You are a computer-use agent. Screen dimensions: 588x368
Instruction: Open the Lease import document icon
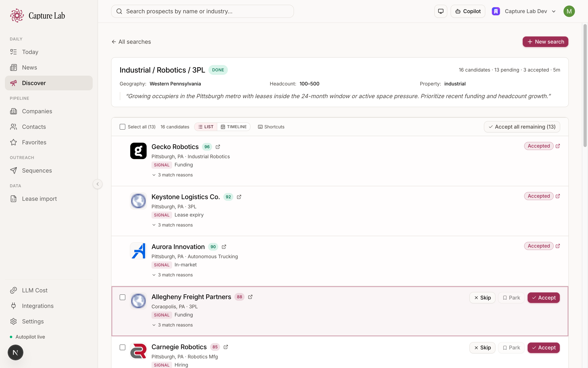[x=13, y=199]
